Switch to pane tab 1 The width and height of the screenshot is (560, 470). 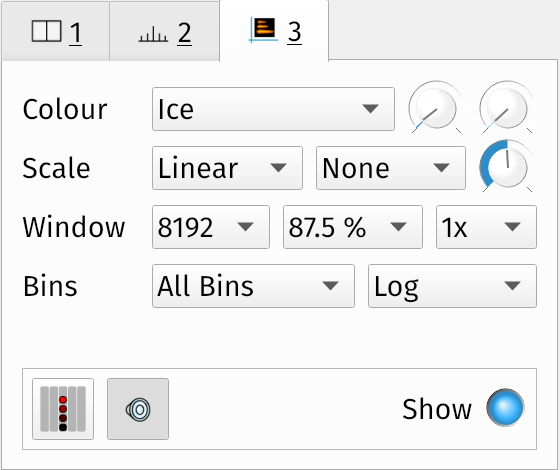(x=56, y=32)
